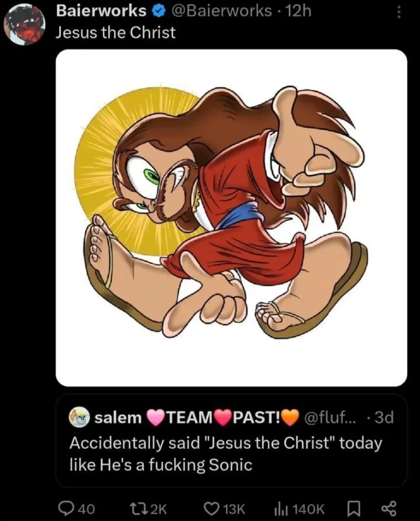Open the 12h timestamp link
This screenshot has height=521, width=420.
tap(298, 11)
